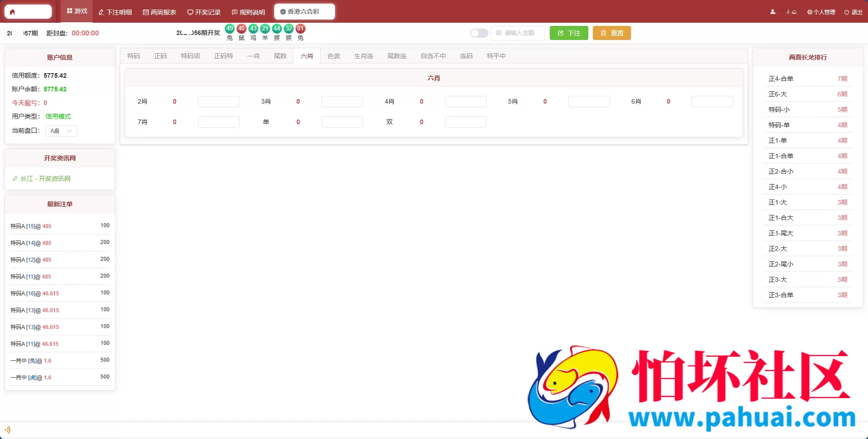Click the 4肖 bet amount field
Screen dimensions: 868x439
point(466,101)
